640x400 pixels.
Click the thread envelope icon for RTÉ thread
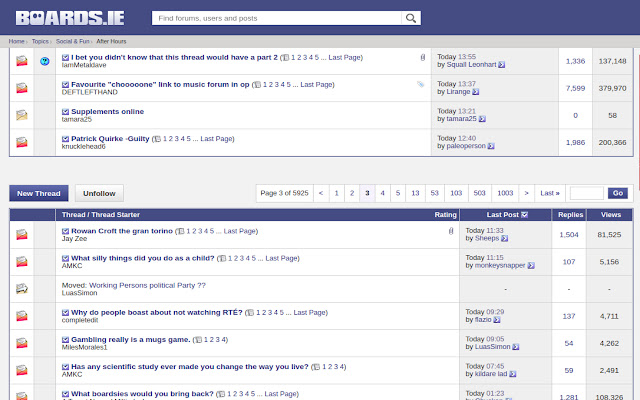[22, 316]
